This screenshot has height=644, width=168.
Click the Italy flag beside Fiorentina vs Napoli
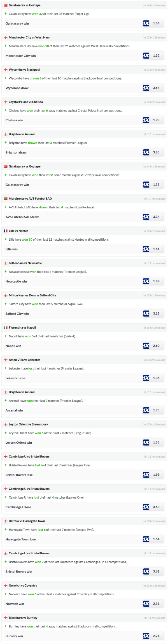point(6,327)
